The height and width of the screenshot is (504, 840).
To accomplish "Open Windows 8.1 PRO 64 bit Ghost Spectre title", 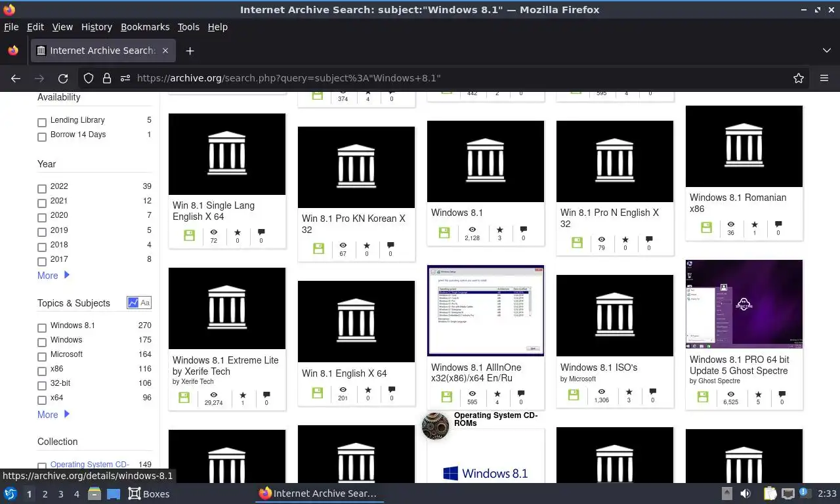I will coord(739,365).
